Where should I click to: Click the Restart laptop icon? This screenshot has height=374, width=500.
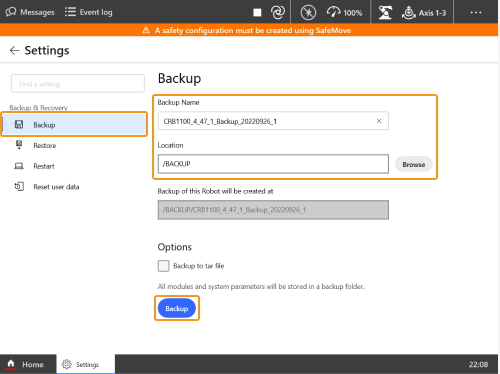point(19,166)
